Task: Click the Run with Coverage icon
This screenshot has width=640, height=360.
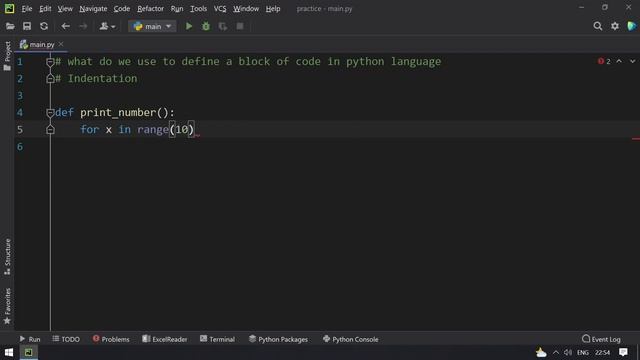Action: [x=223, y=27]
